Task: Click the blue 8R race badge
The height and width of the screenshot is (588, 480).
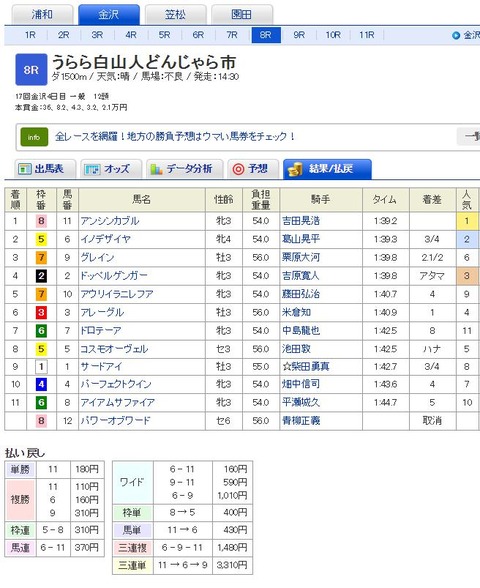Action: [x=31, y=70]
